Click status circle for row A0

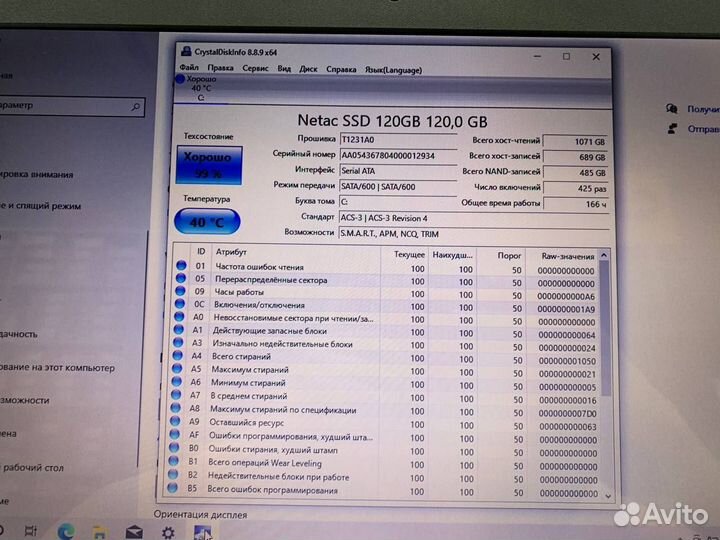point(179,317)
